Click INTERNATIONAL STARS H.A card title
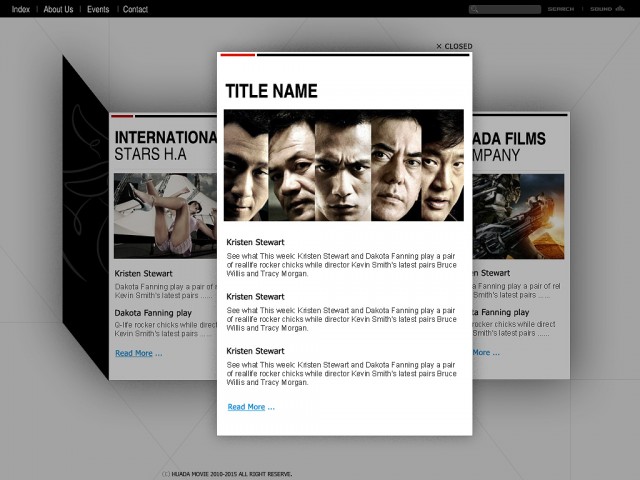This screenshot has width=640, height=480. click(x=165, y=146)
